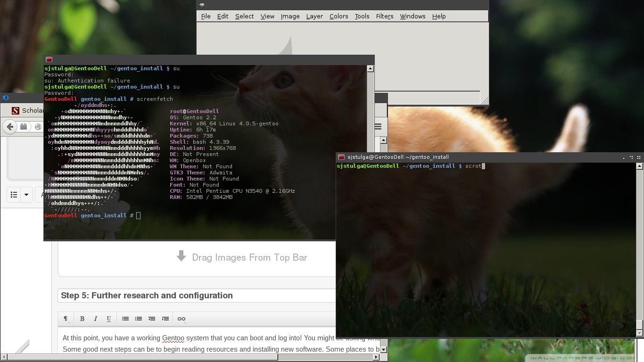The width and height of the screenshot is (644, 362).
Task: Click the outdent icon in editor toolbar
Action: pos(152,319)
